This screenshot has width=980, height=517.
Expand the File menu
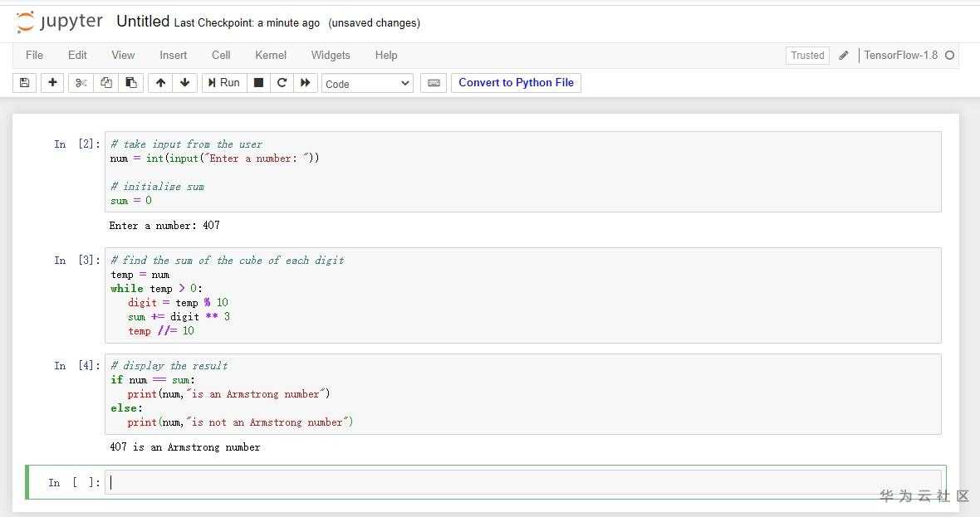[34, 56]
